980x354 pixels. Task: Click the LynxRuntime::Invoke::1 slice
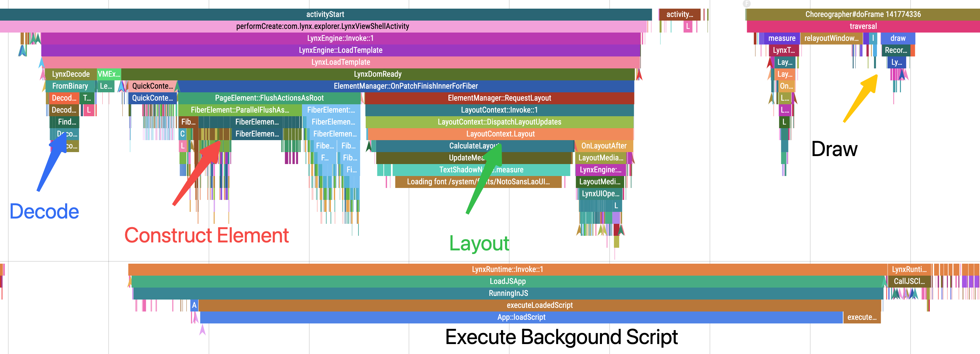pyautogui.click(x=508, y=269)
